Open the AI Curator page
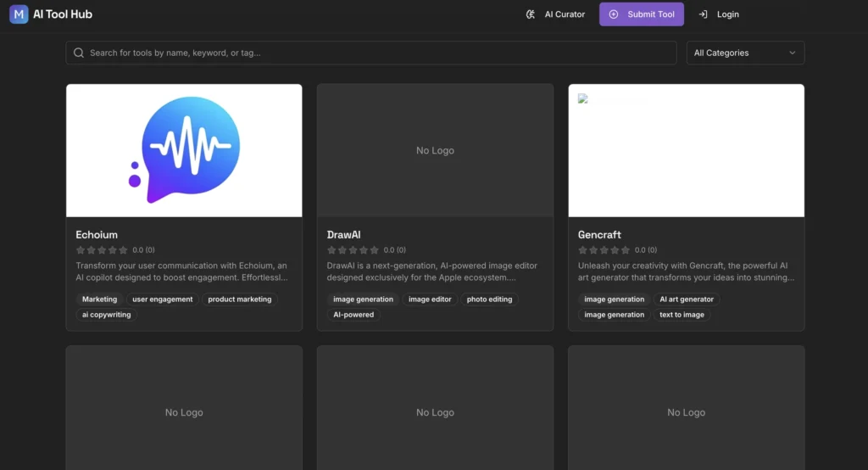This screenshot has height=470, width=868. click(555, 14)
